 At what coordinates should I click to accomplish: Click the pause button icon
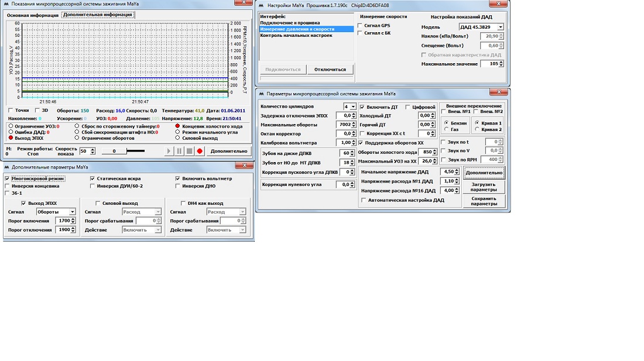180,151
